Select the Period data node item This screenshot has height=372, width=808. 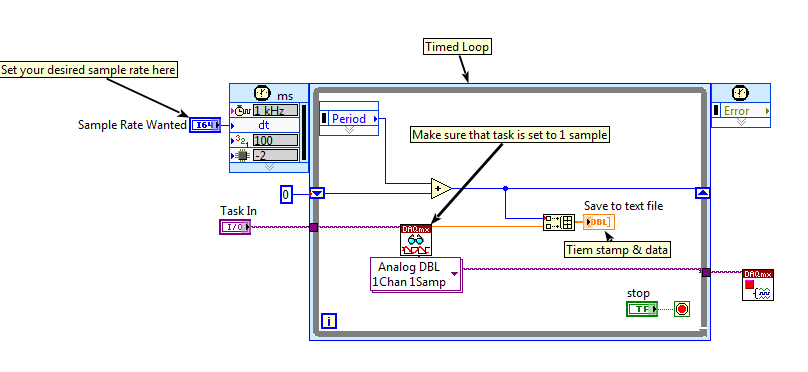click(x=349, y=119)
